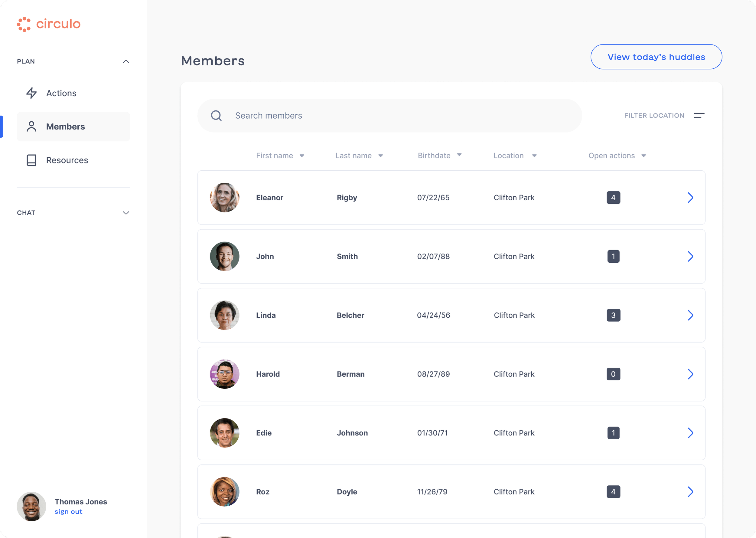Open the Birthdate sort dropdown
The width and height of the screenshot is (756, 538).
[459, 155]
